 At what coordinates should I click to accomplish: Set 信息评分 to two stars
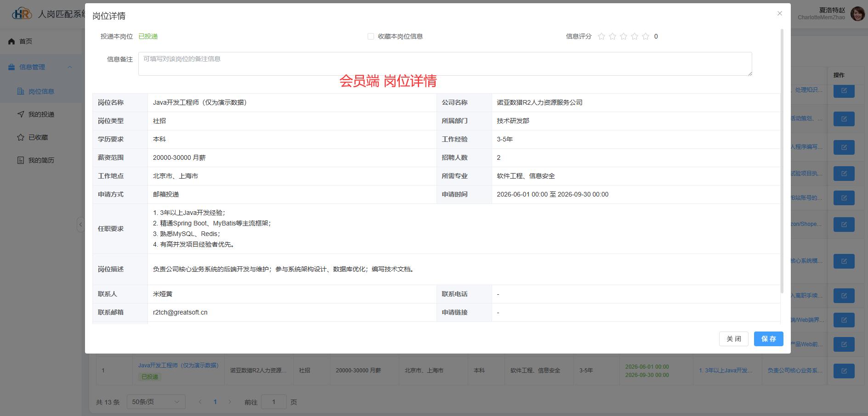613,36
